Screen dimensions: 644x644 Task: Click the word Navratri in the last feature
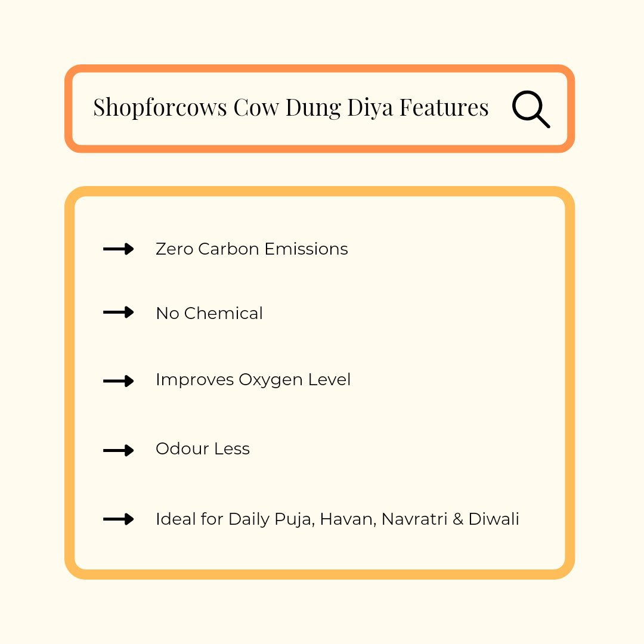[414, 519]
